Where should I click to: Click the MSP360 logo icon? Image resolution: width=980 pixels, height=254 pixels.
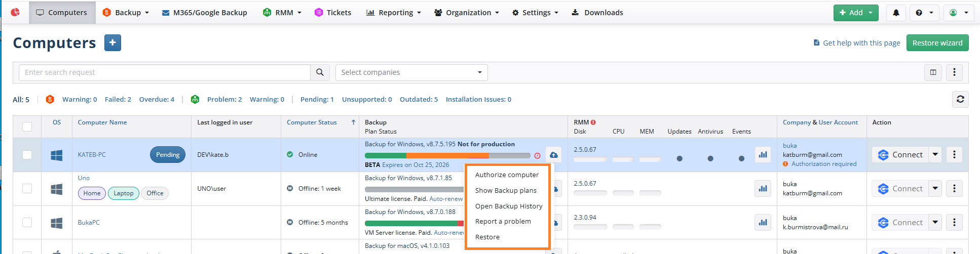pyautogui.click(x=15, y=12)
